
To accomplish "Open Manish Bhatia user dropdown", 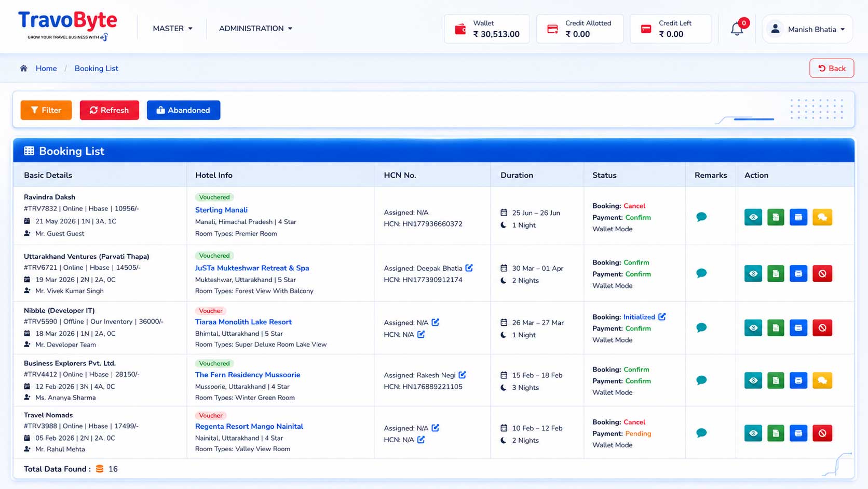I will pyautogui.click(x=807, y=29).
